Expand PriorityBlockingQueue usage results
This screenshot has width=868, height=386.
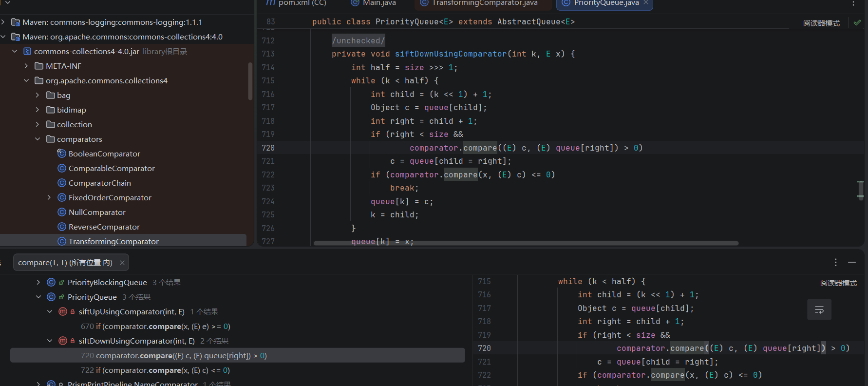click(38, 283)
